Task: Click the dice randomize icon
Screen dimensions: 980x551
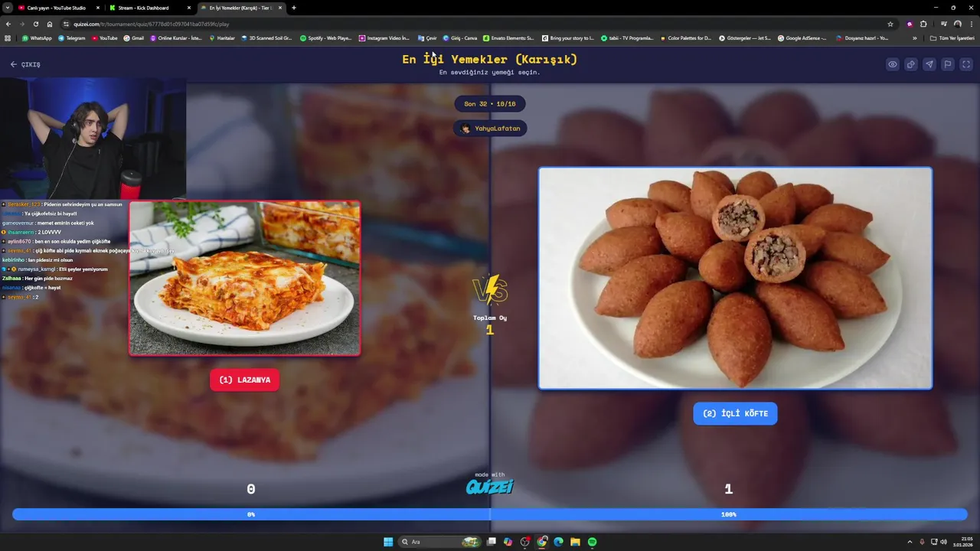Action: [x=911, y=64]
